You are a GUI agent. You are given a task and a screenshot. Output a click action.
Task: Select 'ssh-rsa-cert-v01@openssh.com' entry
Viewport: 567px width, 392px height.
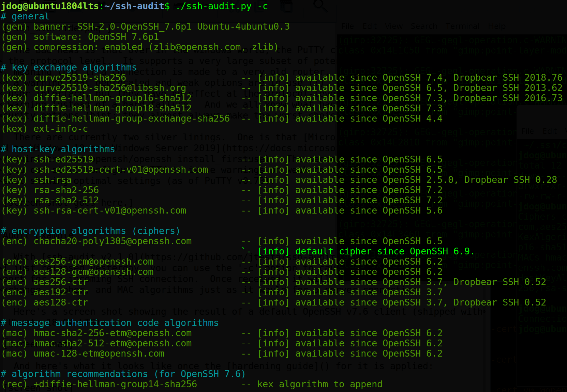[110, 210]
